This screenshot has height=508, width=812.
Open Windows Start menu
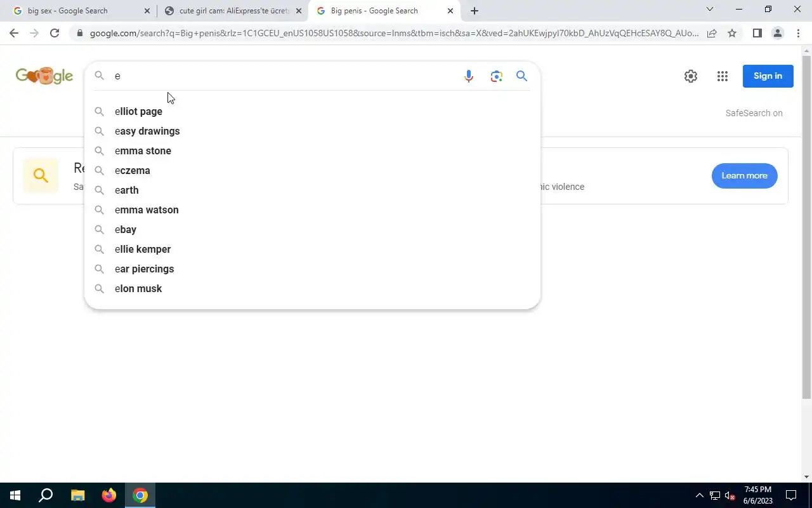[15, 495]
